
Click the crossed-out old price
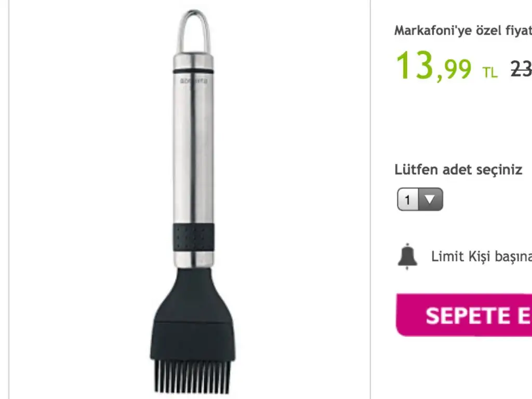pos(522,70)
